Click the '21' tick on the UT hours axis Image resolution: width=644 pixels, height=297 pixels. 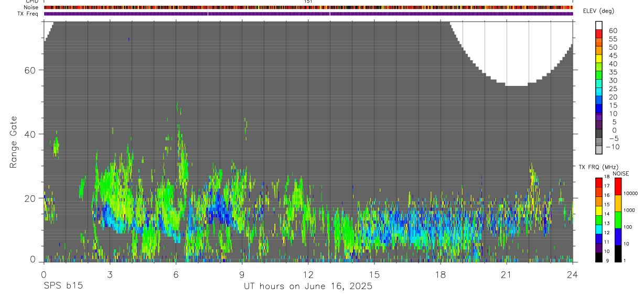[x=506, y=274]
